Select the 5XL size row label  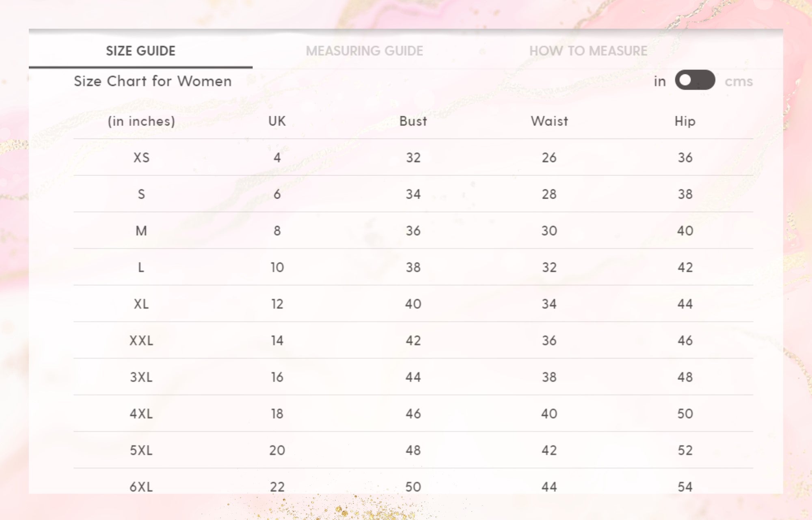coord(141,450)
